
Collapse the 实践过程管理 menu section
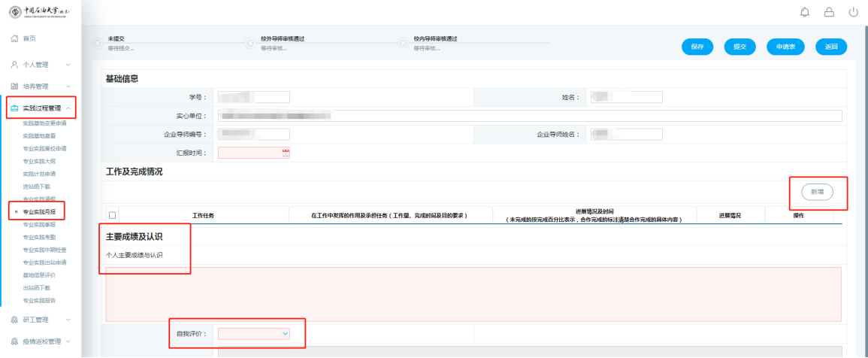click(68, 108)
